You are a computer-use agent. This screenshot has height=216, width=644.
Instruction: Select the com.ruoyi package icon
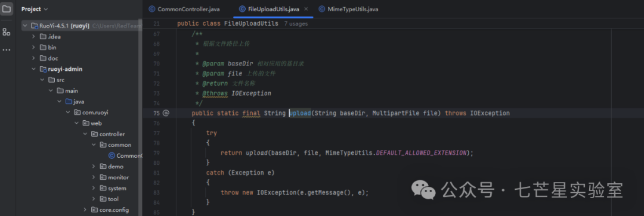(77, 112)
